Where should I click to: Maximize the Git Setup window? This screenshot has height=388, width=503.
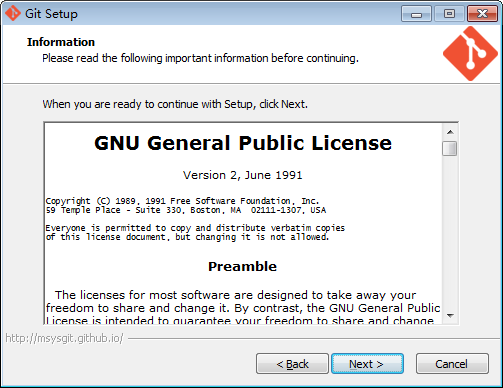pos(449,14)
